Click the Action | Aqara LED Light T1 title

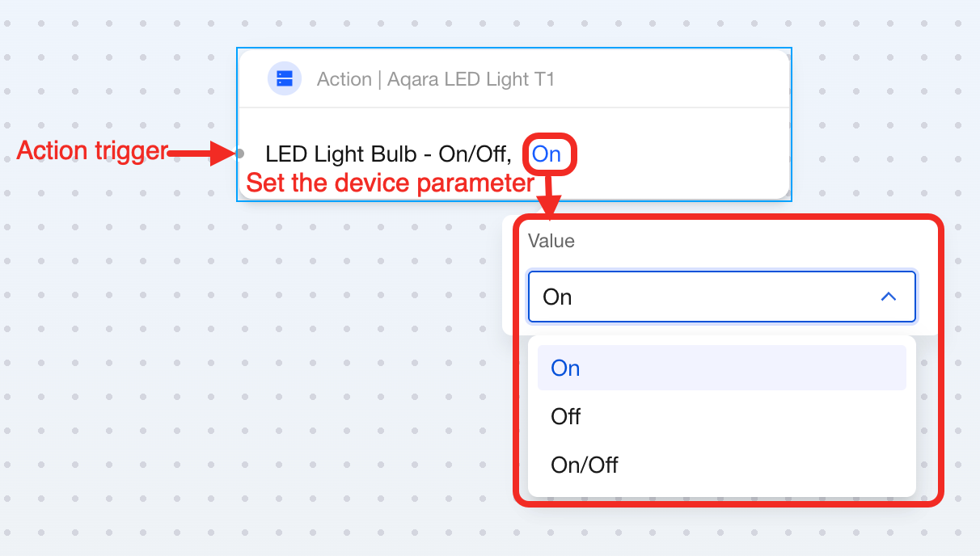436,79
